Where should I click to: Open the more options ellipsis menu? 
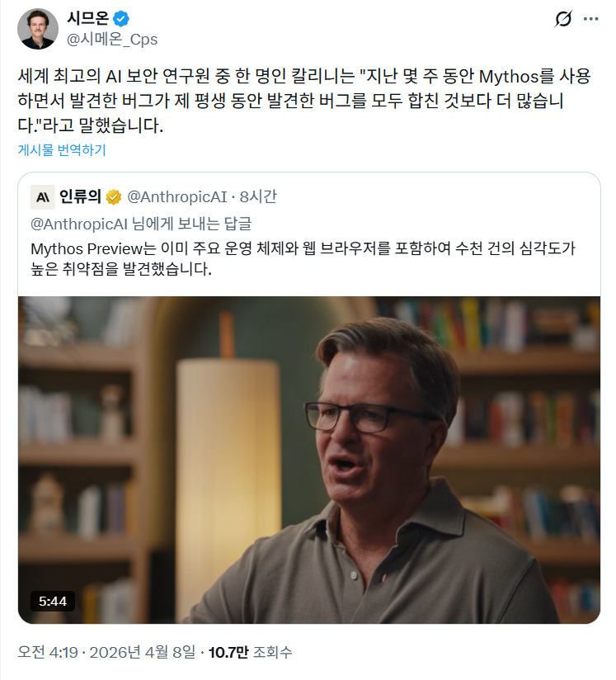[x=591, y=19]
